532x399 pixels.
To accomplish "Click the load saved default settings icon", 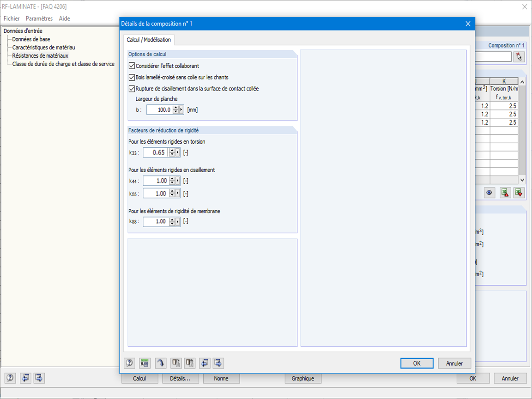I will [x=176, y=363].
